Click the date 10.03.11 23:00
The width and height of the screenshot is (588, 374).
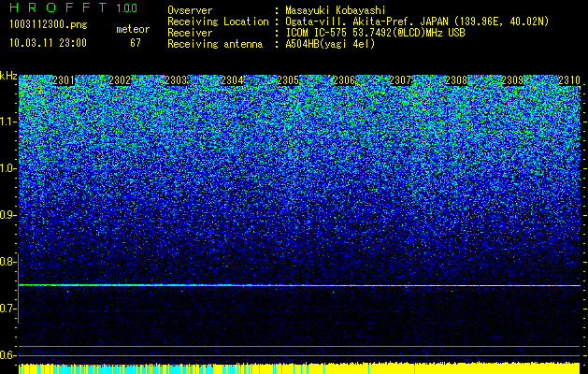click(x=48, y=43)
